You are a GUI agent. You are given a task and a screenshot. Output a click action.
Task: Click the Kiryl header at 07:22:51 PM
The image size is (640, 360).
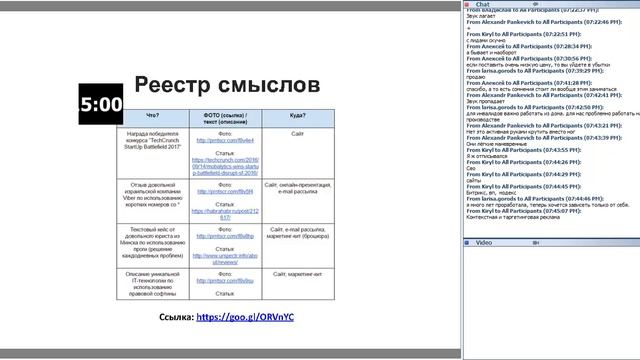(524, 34)
